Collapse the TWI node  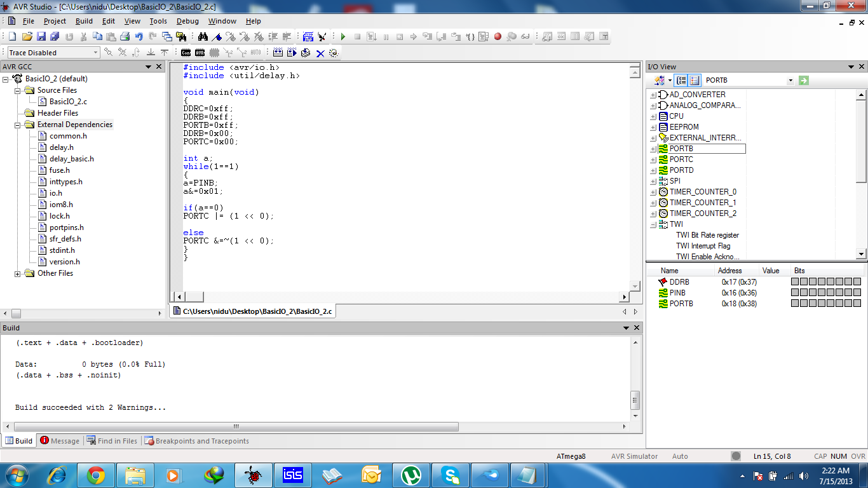[653, 224]
